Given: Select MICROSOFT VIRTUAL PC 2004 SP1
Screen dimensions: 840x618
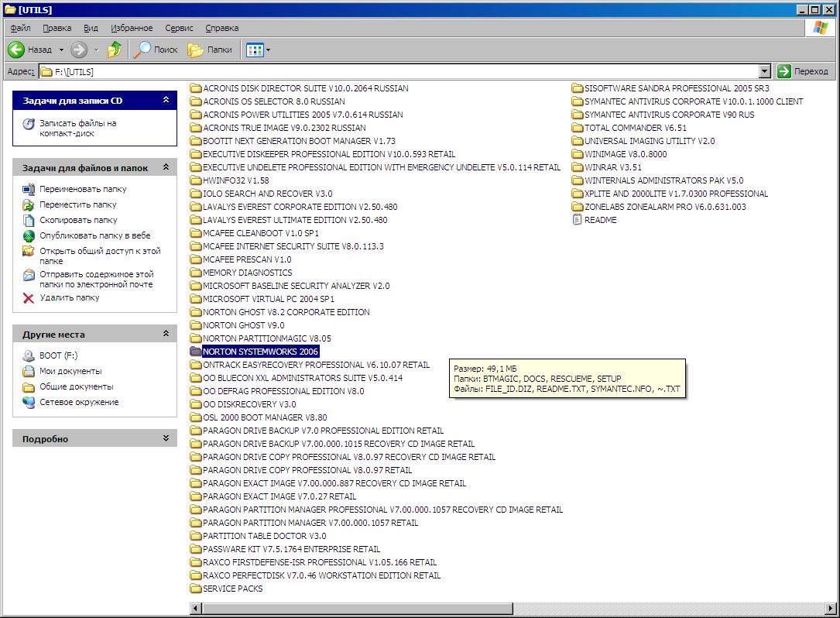Looking at the screenshot, I should pos(269,299).
